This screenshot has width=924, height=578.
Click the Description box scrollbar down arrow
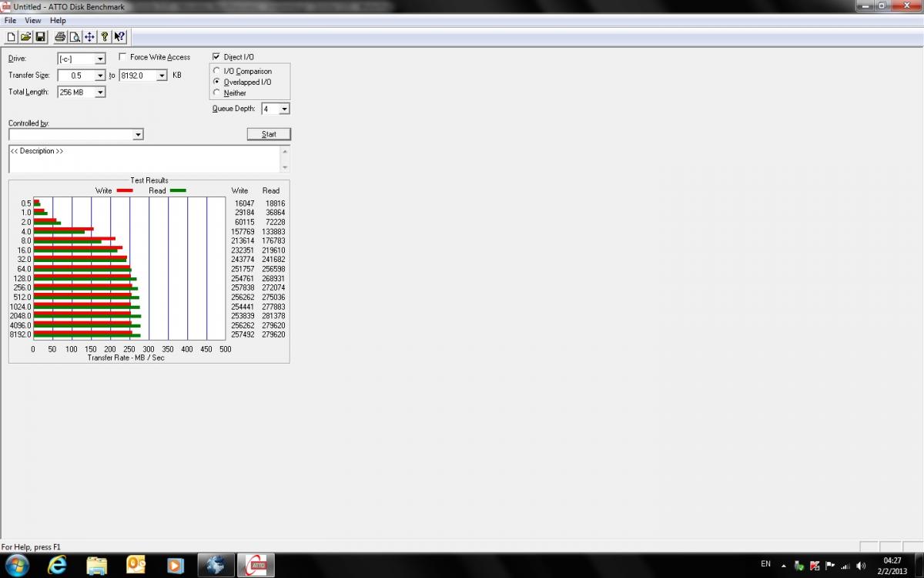tap(285, 167)
